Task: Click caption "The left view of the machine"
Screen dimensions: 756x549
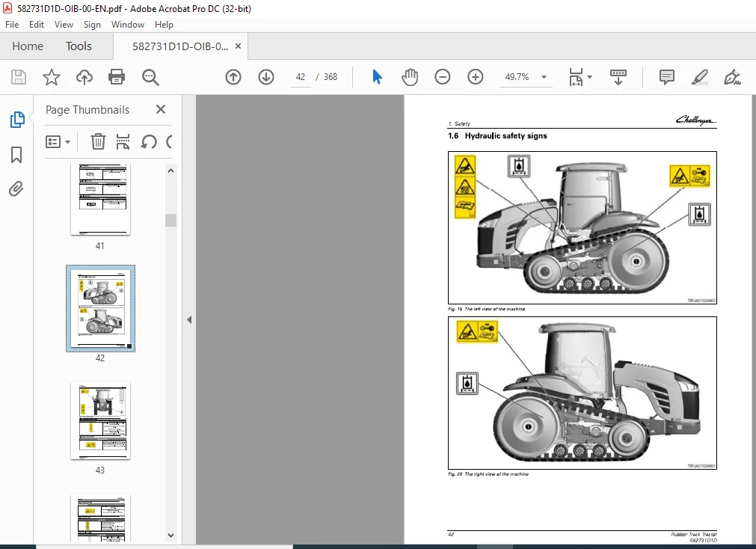Action: [495, 309]
